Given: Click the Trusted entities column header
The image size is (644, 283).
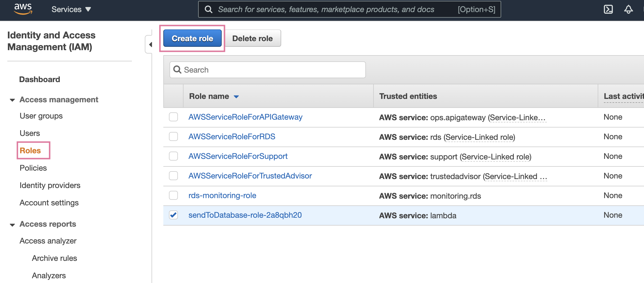Looking at the screenshot, I should (408, 96).
